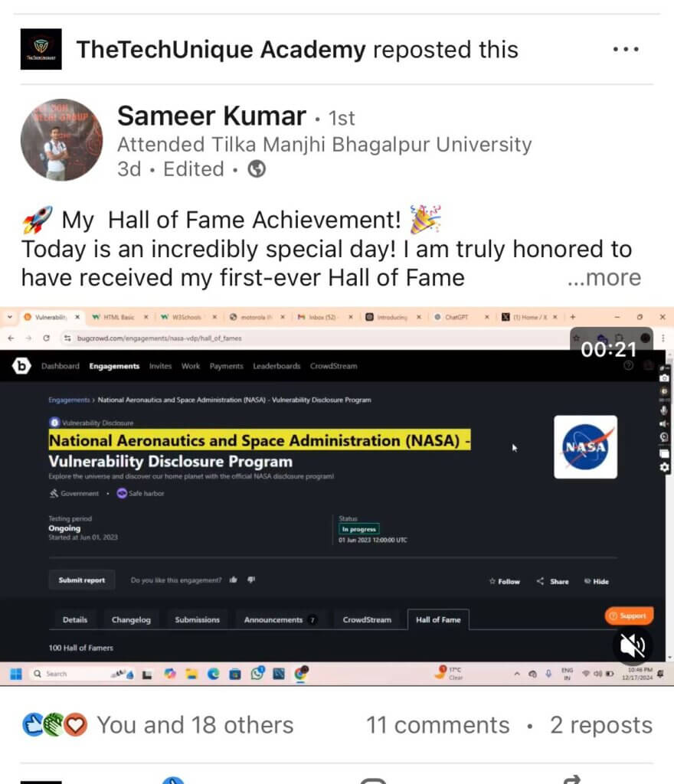This screenshot has width=674, height=784.
Task: Click the thumbs-up like engagement icon
Action: pyautogui.click(x=233, y=580)
